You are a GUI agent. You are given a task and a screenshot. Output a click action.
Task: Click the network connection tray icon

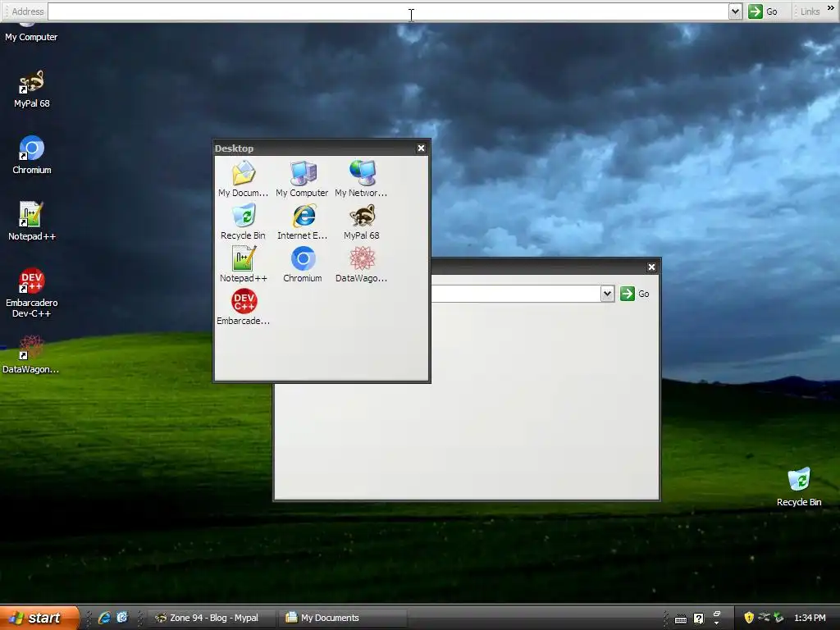tap(764, 618)
